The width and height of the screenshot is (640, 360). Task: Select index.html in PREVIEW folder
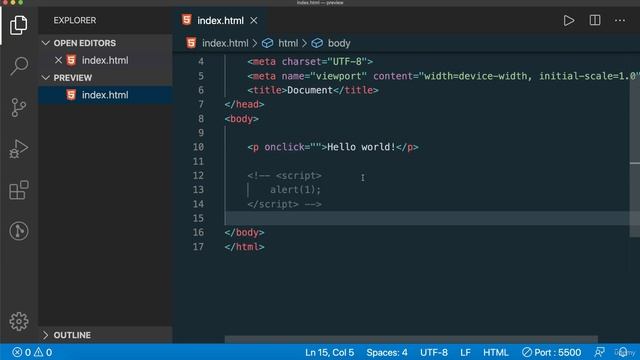[106, 95]
